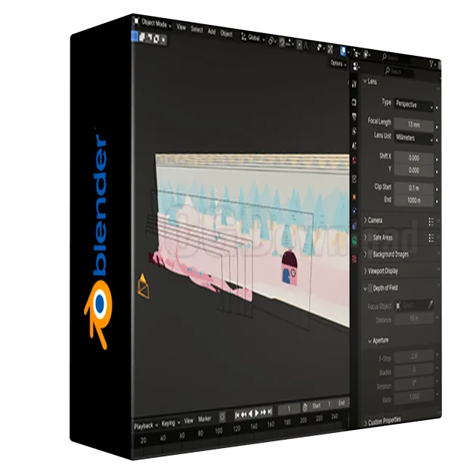Screen dimensions: 476x476
Task: Toggle the viewport gizmos icon
Action: (330, 49)
